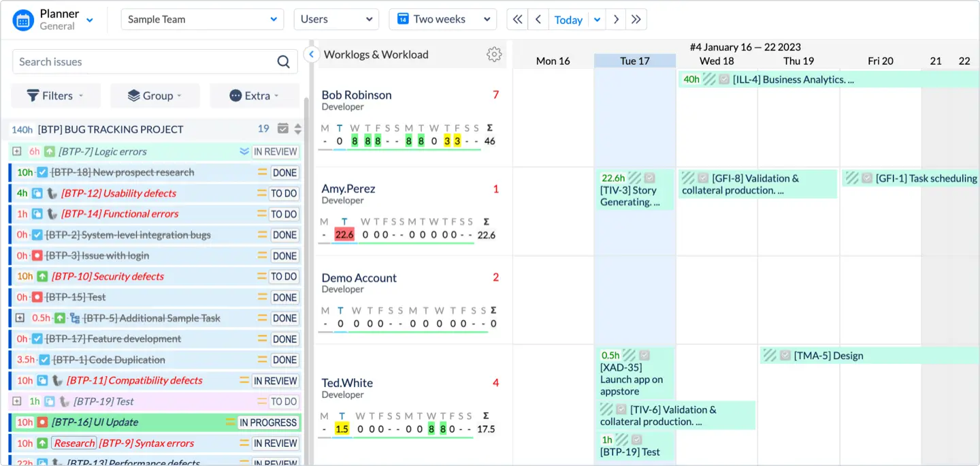The width and height of the screenshot is (980, 466).
Task: Open the Two weeks range dropdown
Action: point(442,20)
